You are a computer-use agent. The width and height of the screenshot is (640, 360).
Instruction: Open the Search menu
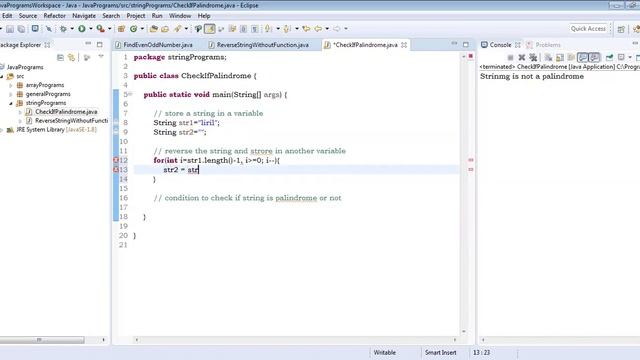(111, 16)
